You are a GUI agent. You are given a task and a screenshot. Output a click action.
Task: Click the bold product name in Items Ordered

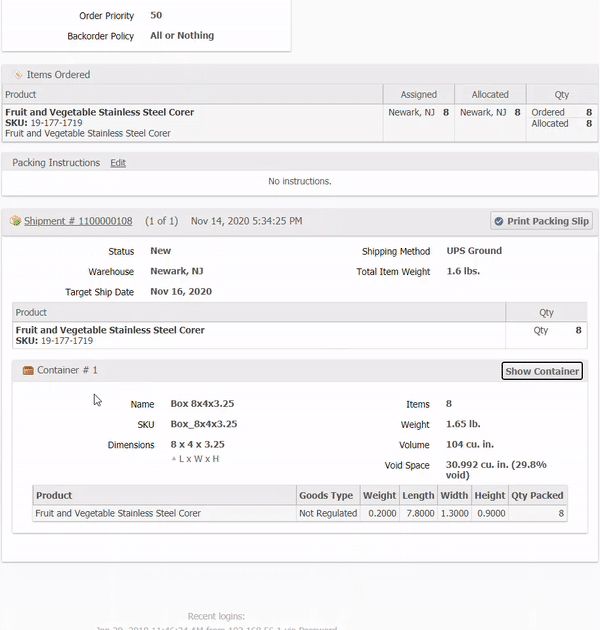(100, 112)
